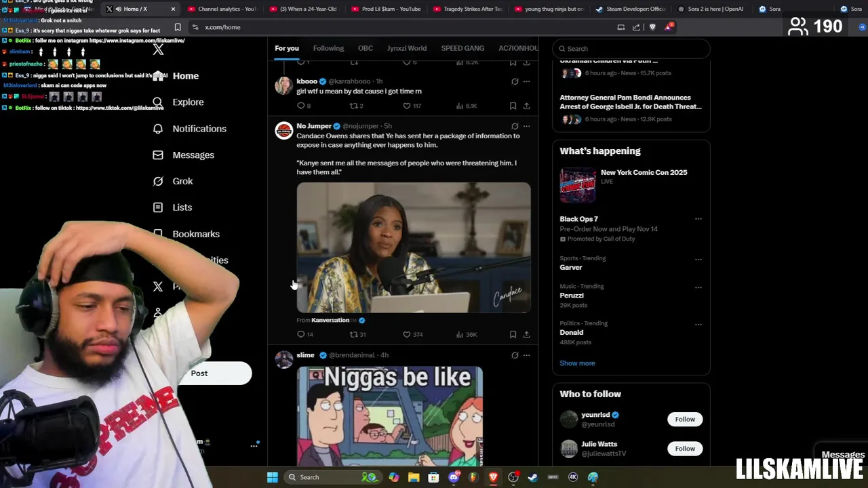This screenshot has width=868, height=488.
Task: Open Windows Start menu
Action: point(272,477)
